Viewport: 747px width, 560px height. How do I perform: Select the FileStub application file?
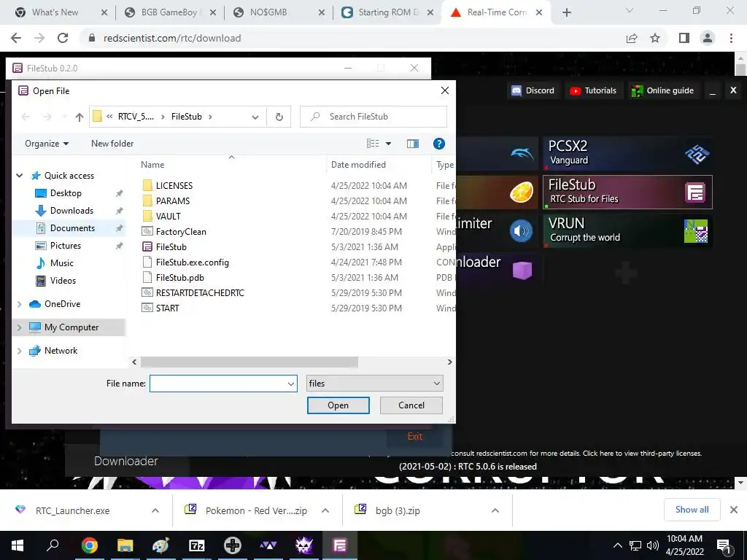(x=171, y=247)
